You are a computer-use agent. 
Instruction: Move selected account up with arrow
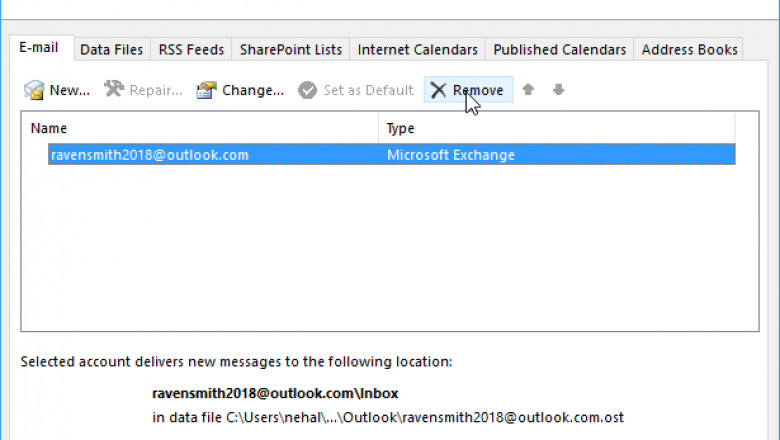[528, 89]
